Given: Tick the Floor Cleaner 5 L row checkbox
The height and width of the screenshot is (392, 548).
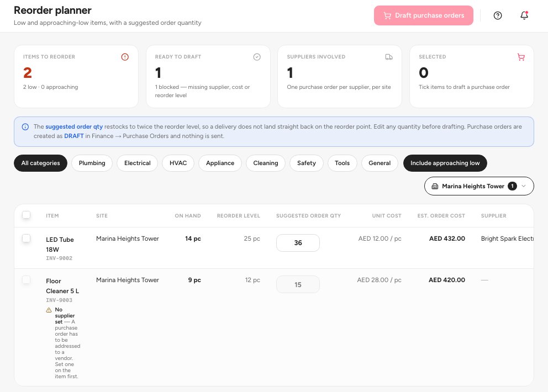Looking at the screenshot, I should [26, 280].
